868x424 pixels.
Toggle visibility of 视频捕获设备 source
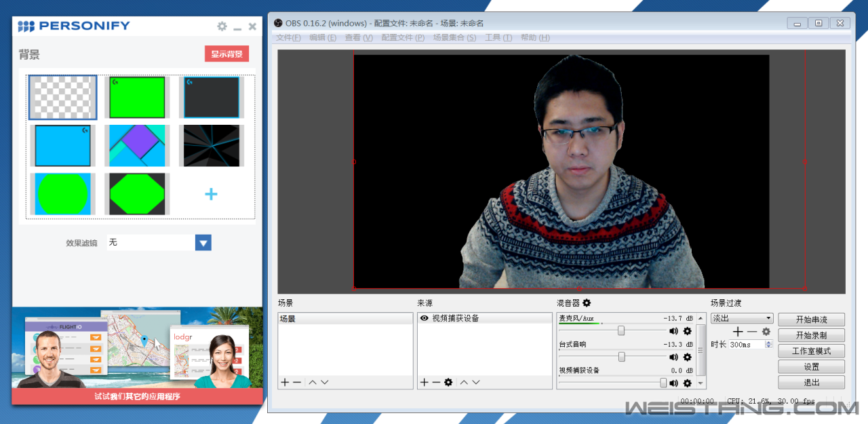pos(425,318)
